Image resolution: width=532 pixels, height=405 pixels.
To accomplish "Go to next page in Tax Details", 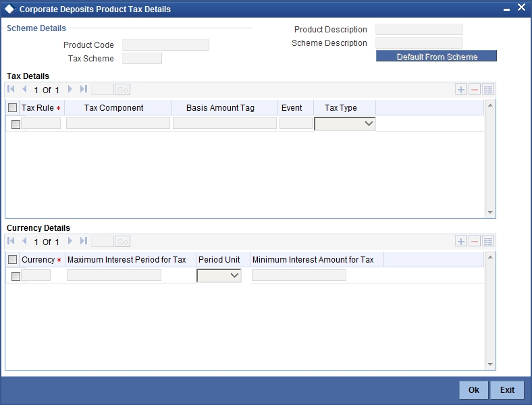I will pos(70,89).
